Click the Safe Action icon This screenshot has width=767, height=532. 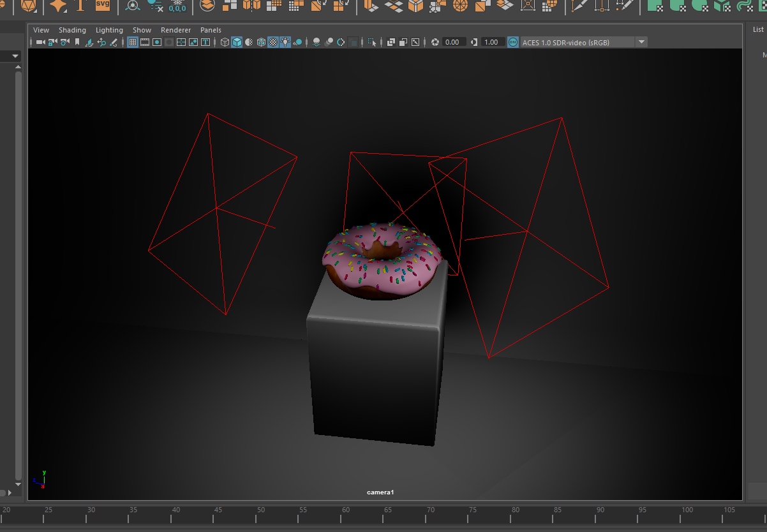click(193, 42)
